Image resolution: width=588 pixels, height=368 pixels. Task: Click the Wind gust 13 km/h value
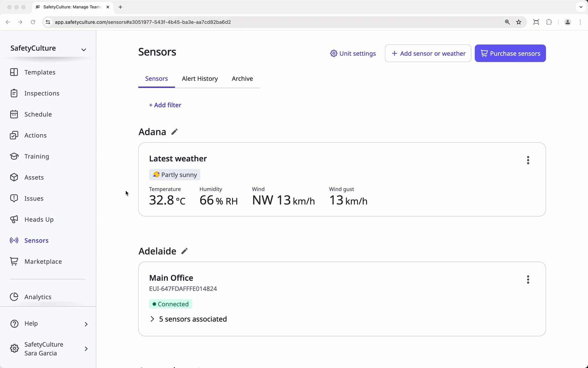pos(348,200)
